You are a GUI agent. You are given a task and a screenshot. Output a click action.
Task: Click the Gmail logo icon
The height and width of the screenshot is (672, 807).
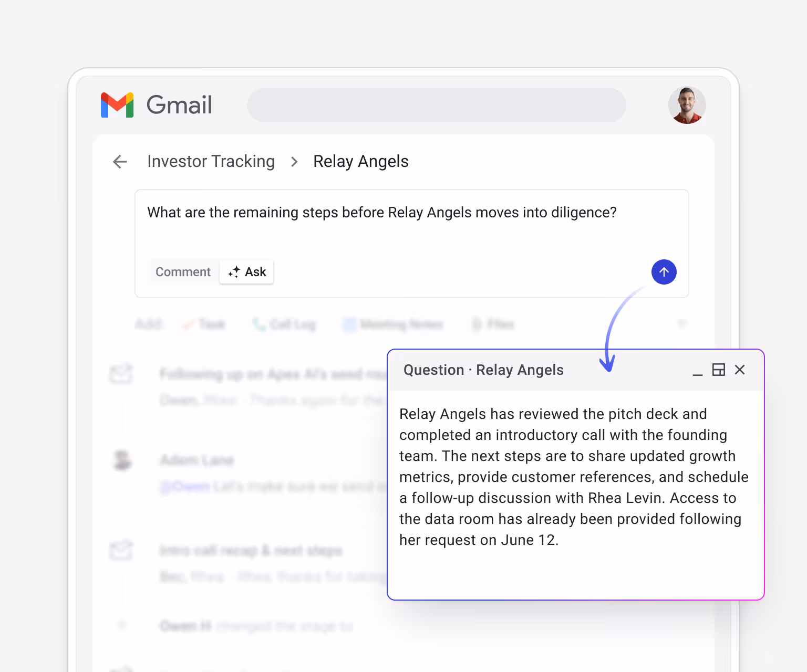point(117,105)
